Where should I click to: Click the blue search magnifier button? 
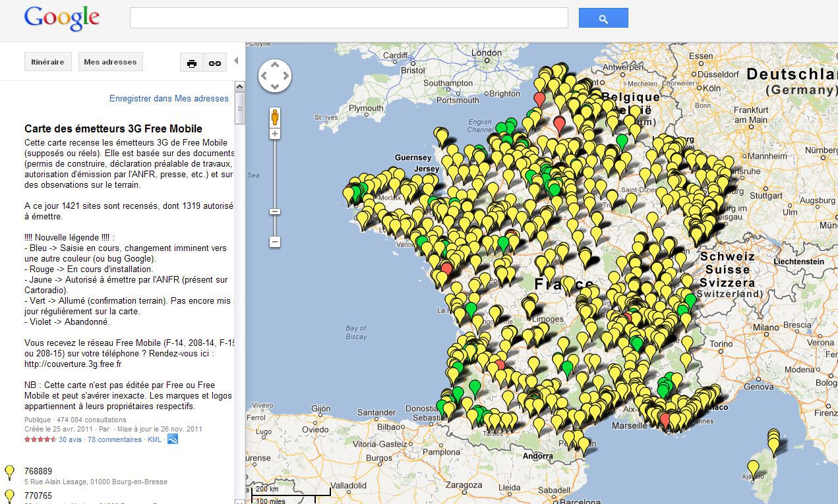coord(603,18)
